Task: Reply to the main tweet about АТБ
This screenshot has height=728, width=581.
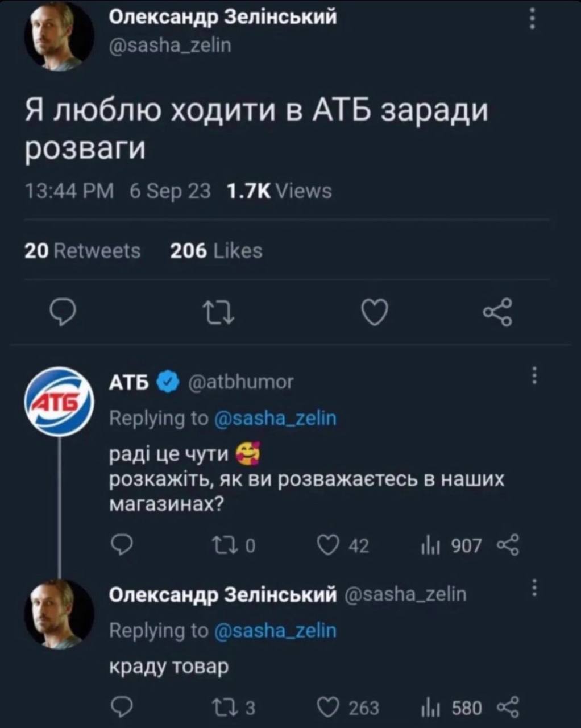Action: coord(63,312)
